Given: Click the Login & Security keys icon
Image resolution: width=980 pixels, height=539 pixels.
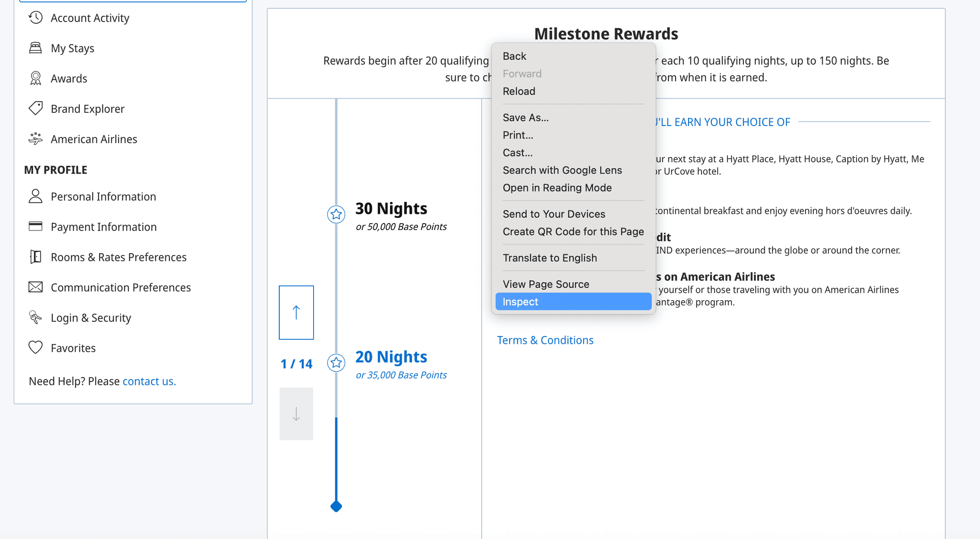Looking at the screenshot, I should (35, 317).
